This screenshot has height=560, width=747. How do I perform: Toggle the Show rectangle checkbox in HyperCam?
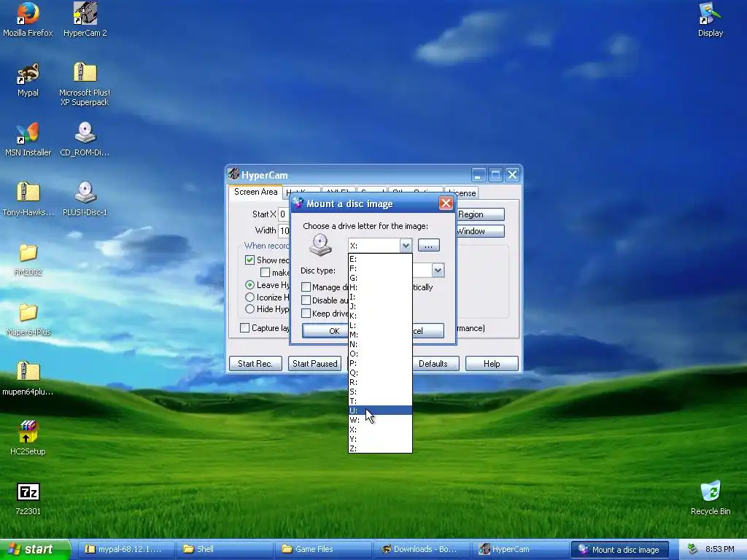click(x=249, y=260)
